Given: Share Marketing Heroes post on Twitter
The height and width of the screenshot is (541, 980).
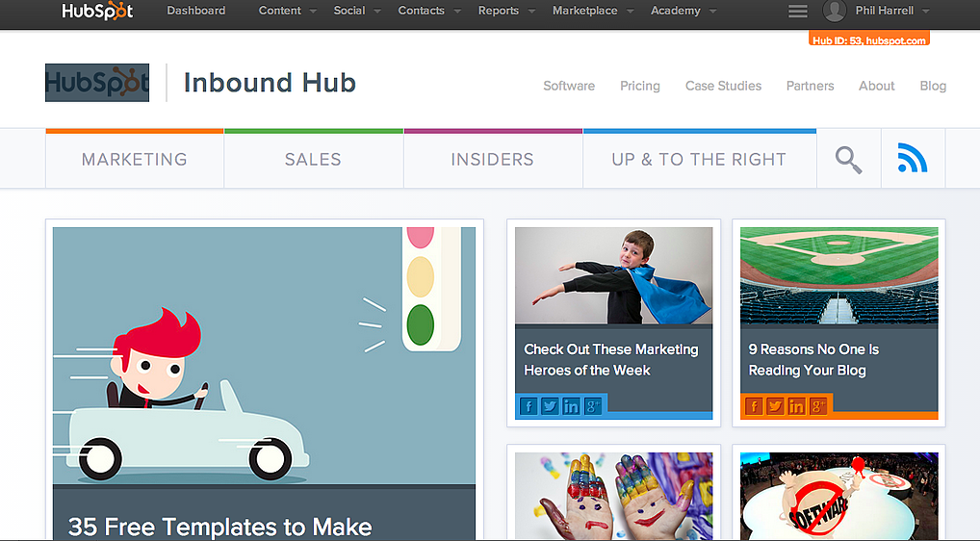Looking at the screenshot, I should click(x=550, y=406).
